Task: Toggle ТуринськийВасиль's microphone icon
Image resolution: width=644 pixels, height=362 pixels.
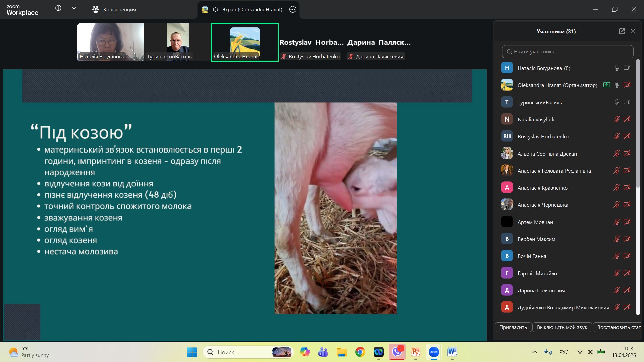Action: (616, 102)
